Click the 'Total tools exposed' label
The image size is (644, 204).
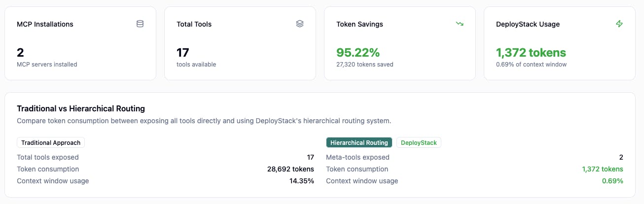[48, 157]
